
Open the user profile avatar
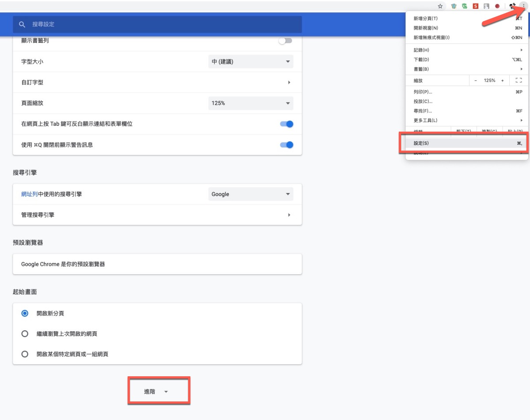pyautogui.click(x=512, y=6)
